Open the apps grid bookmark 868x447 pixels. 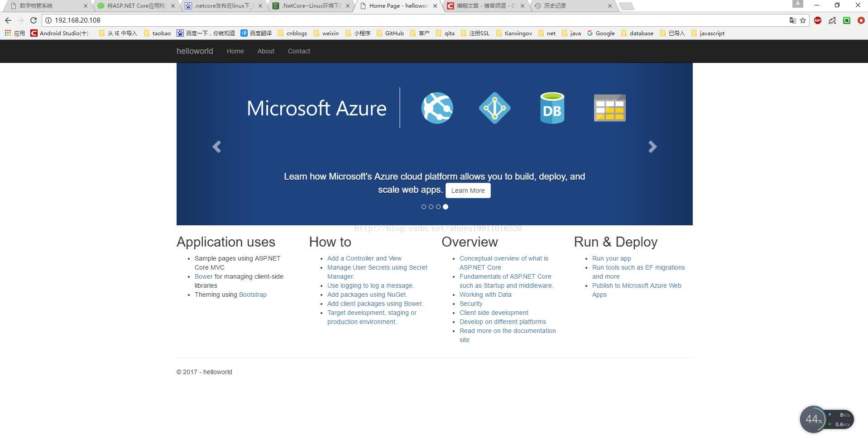tap(14, 33)
